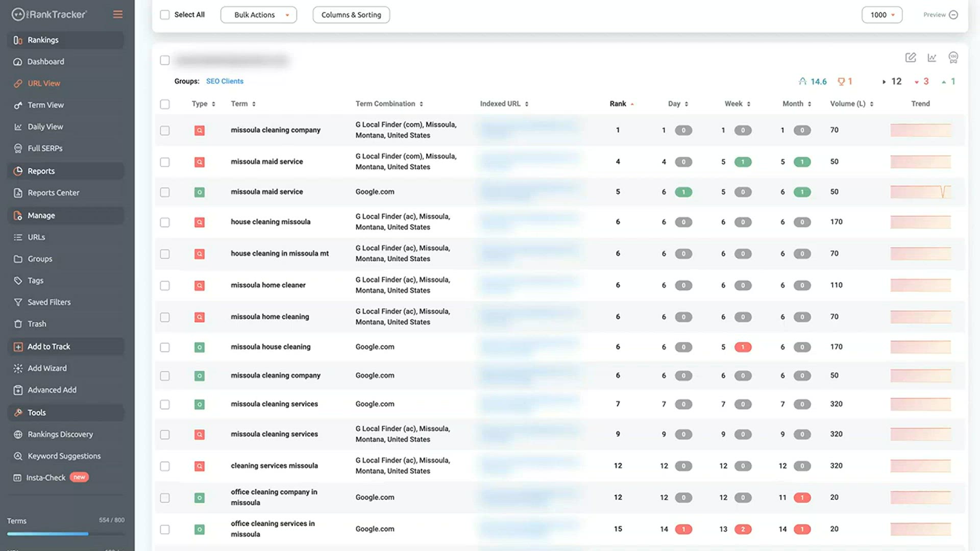
Task: Click the green Google icon for missoula house cleaning
Action: 200,347
